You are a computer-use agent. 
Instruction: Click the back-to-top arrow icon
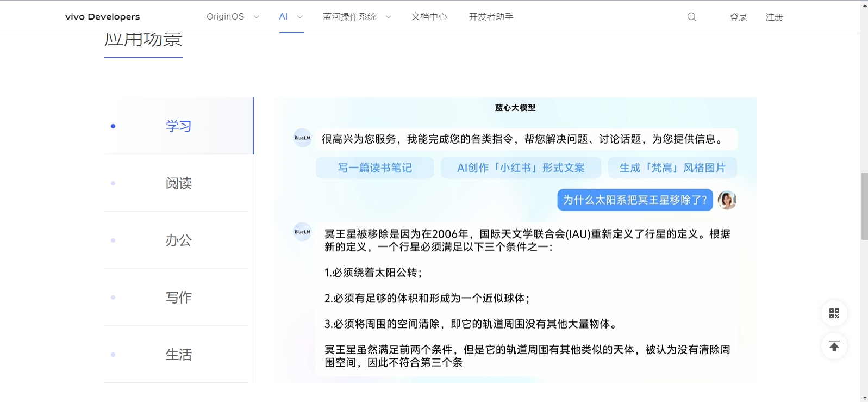click(x=834, y=346)
